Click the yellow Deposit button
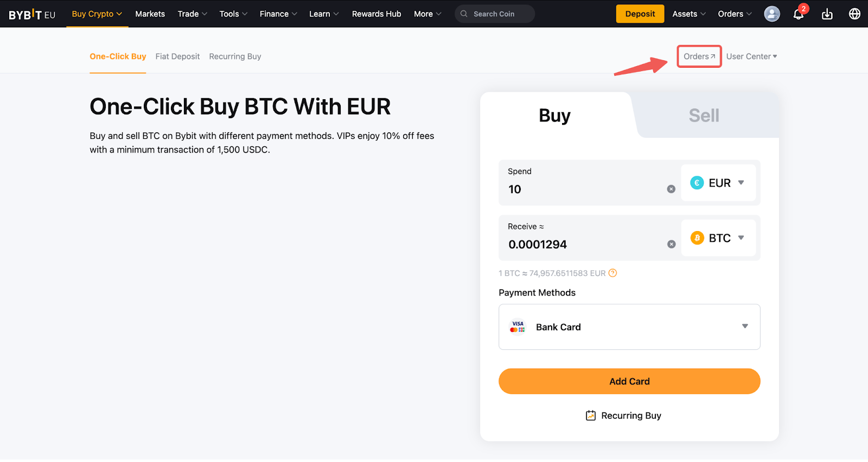 coord(640,14)
